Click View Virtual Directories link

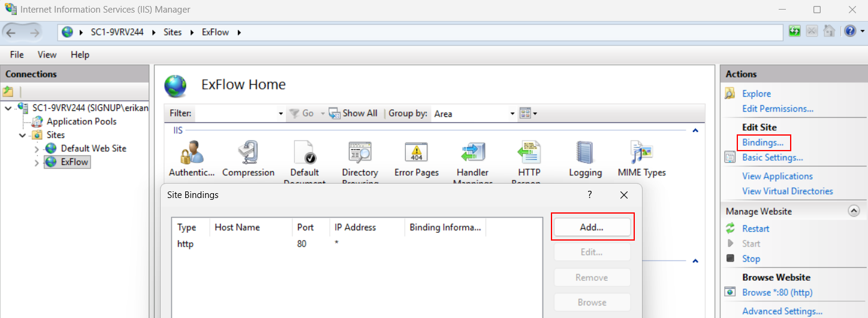pos(787,191)
